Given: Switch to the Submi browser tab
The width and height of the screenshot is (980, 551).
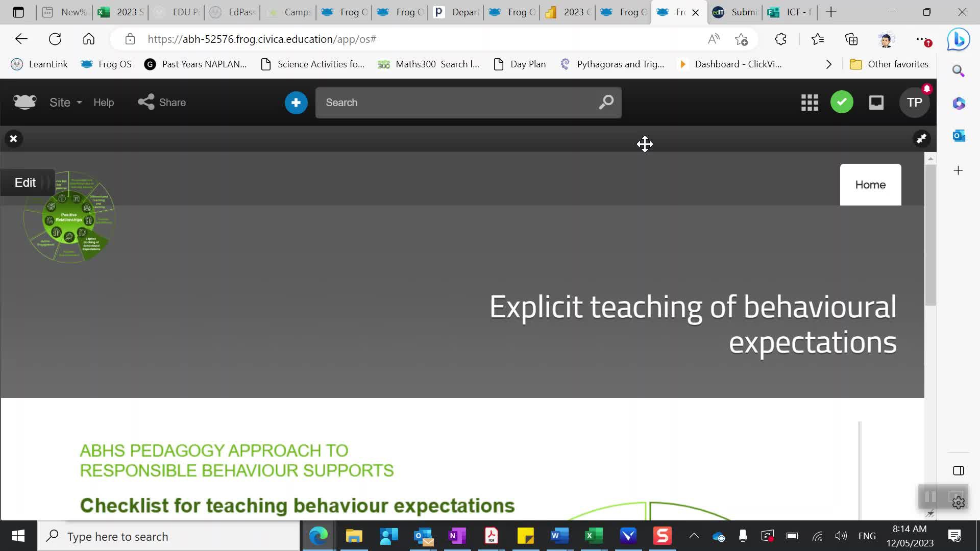Looking at the screenshot, I should tap(735, 12).
